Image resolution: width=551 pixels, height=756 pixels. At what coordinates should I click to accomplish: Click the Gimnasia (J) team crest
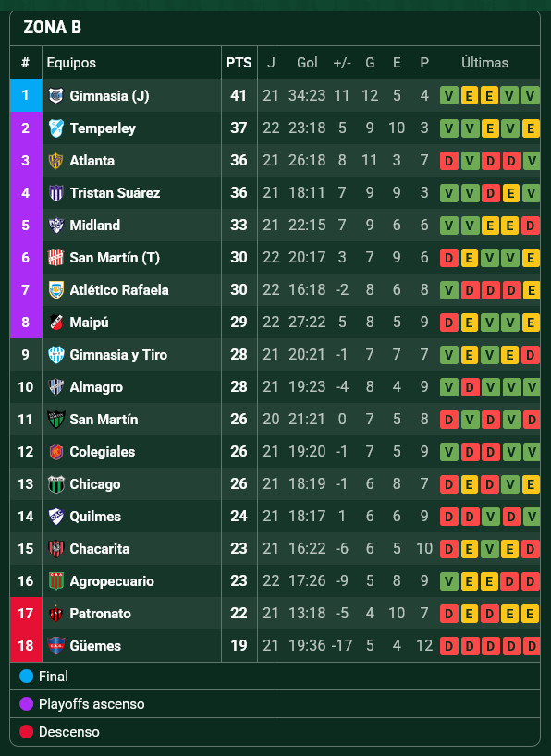tap(56, 95)
